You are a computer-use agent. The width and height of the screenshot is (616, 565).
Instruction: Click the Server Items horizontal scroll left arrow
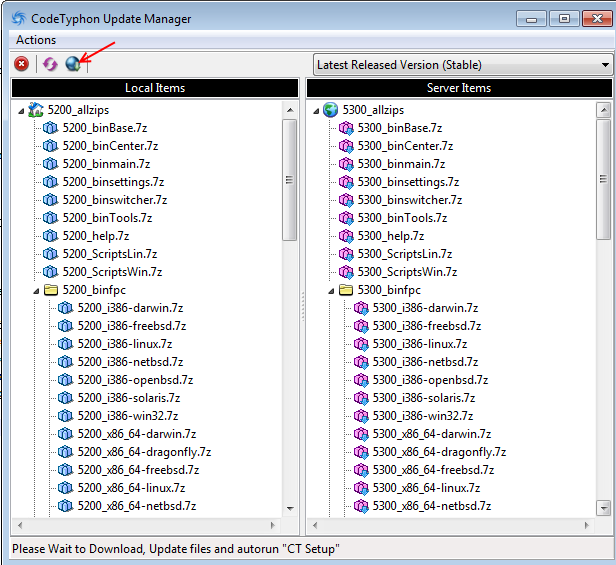(x=315, y=525)
